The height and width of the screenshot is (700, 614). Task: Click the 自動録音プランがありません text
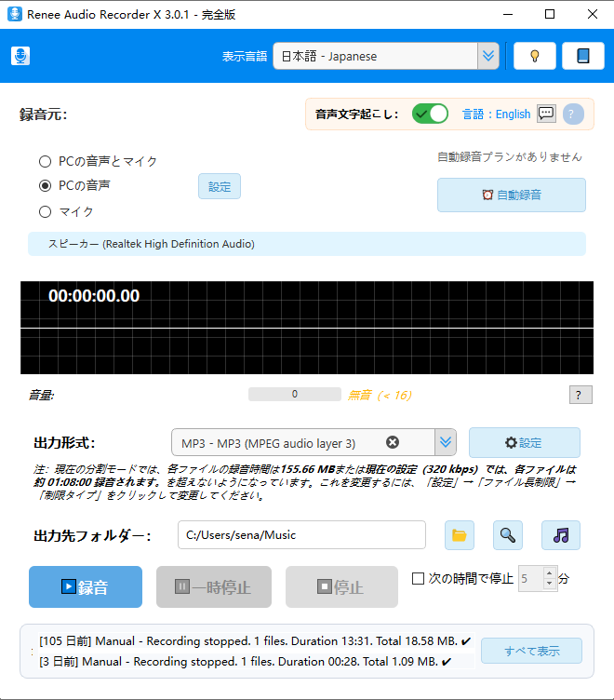click(510, 156)
